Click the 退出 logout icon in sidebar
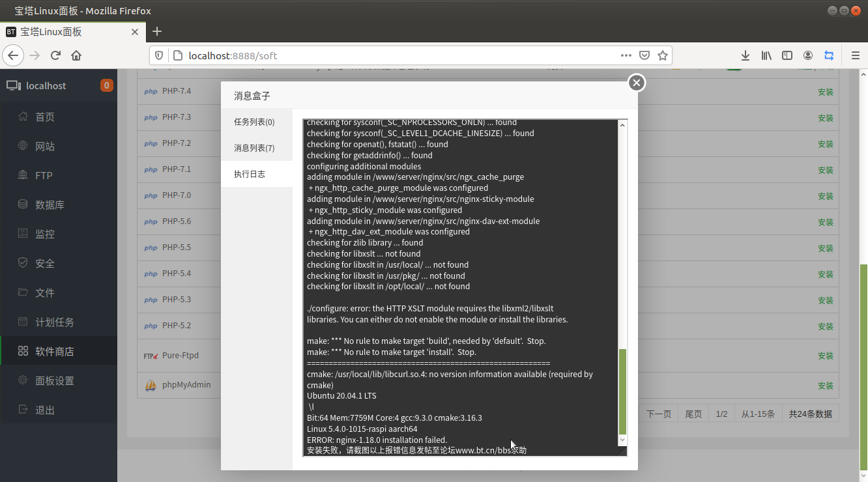Viewport: 868px width, 482px height. [23, 410]
